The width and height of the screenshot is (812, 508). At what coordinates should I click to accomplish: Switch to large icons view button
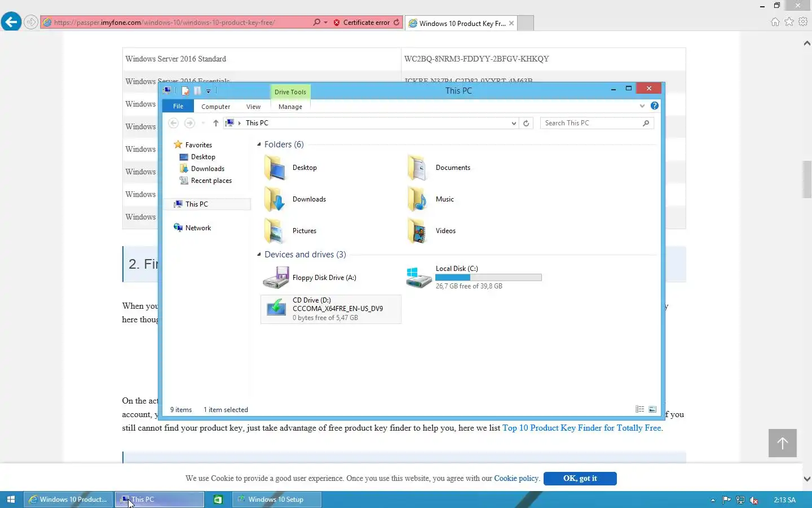[652, 409]
